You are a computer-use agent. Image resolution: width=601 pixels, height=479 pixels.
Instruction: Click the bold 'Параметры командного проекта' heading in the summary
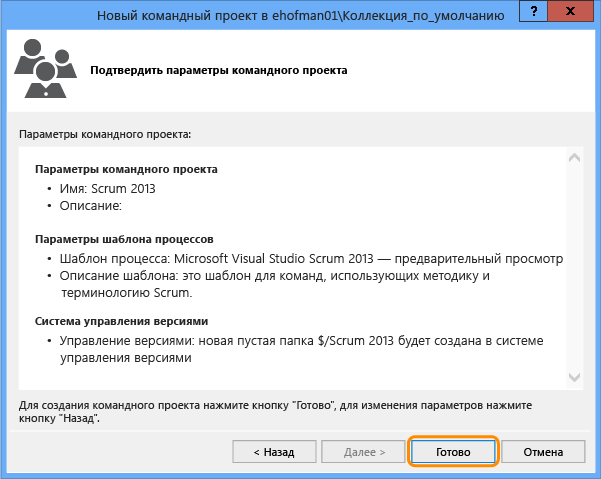(x=126, y=169)
